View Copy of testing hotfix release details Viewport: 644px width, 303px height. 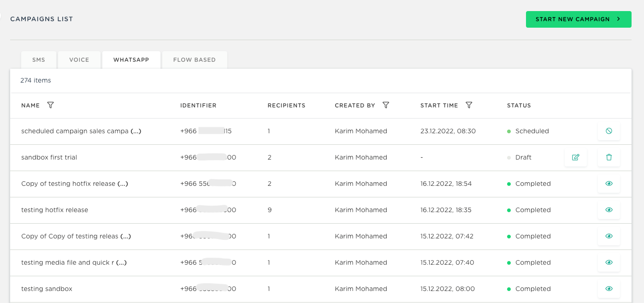click(609, 184)
